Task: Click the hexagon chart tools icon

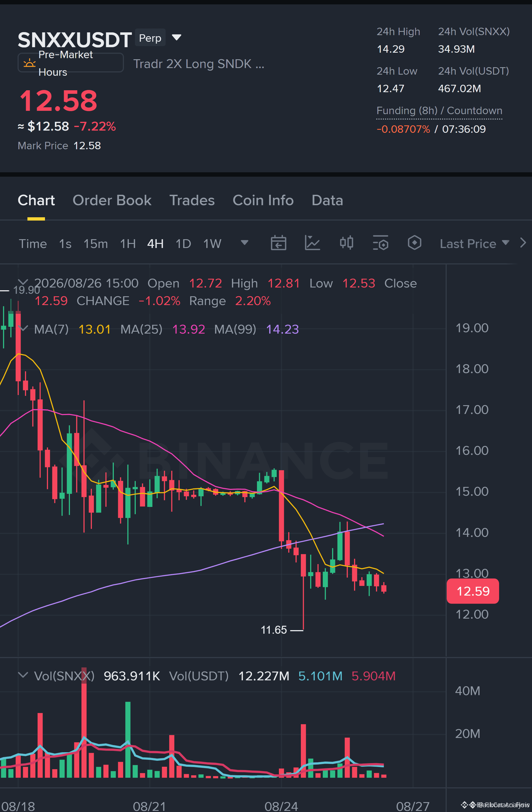Action: (414, 243)
